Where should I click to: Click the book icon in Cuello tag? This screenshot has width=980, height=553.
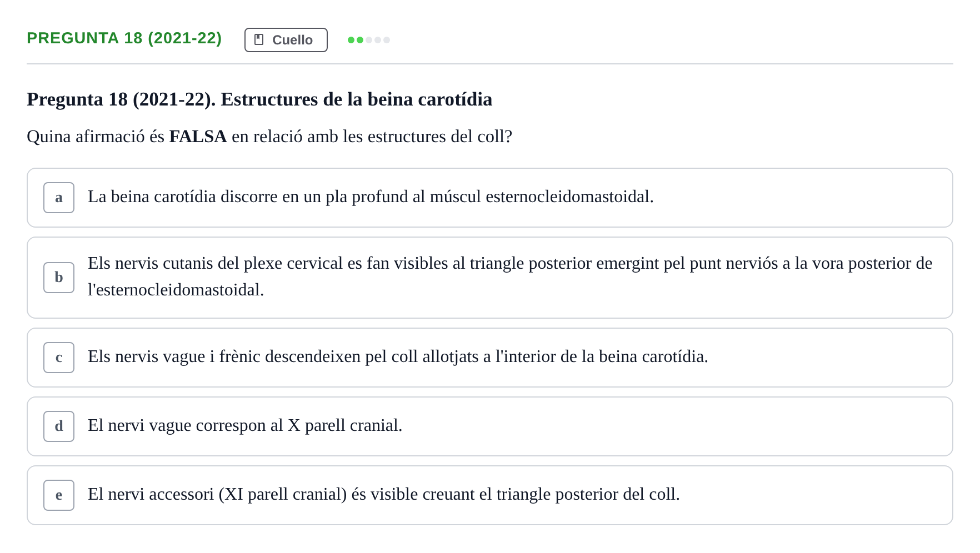(259, 39)
